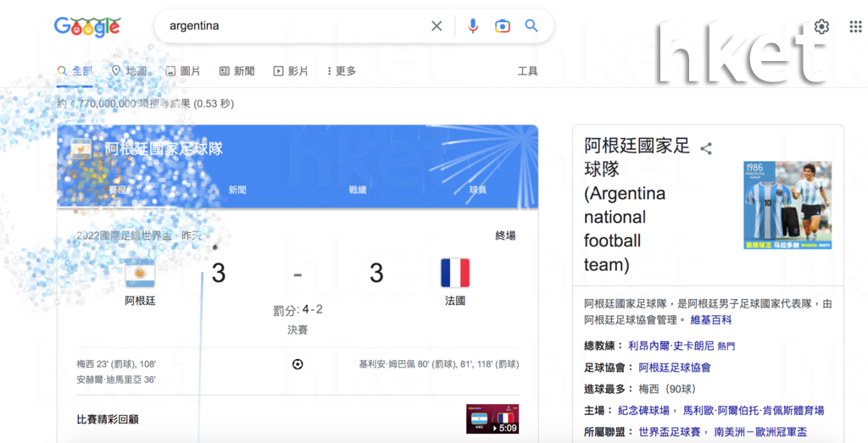Click the 阿根廷國家足球隊 card heading
Screen dimensions: 868x443
(x=164, y=148)
